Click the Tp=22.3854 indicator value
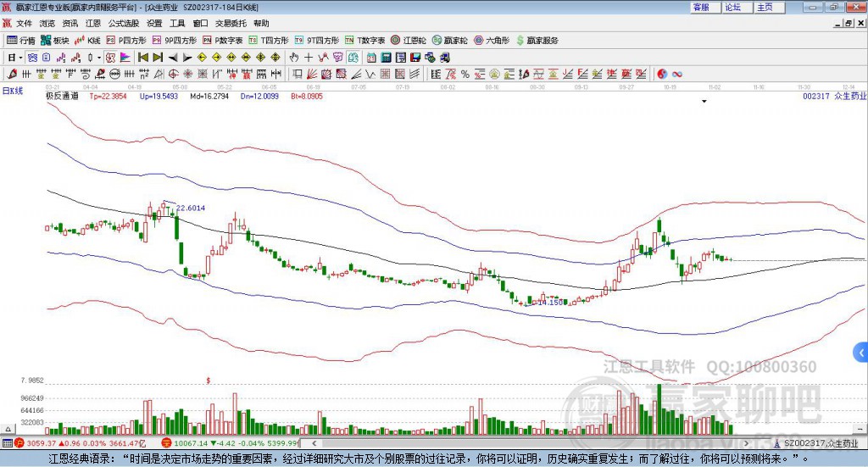 [x=108, y=96]
